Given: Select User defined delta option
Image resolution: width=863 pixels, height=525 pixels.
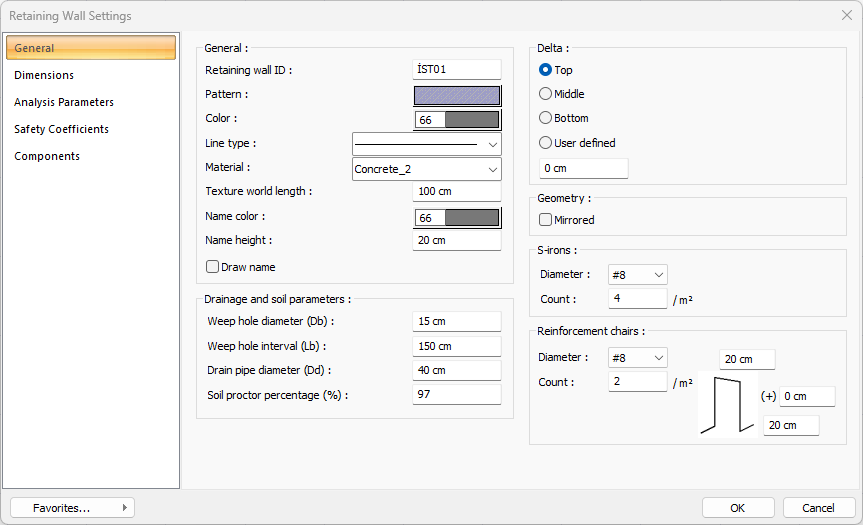Looking at the screenshot, I should pyautogui.click(x=546, y=143).
